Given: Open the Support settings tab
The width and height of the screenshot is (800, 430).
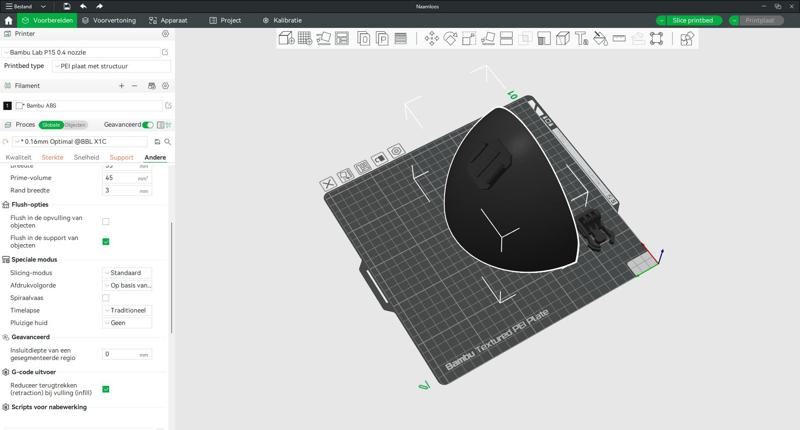Looking at the screenshot, I should (x=121, y=158).
